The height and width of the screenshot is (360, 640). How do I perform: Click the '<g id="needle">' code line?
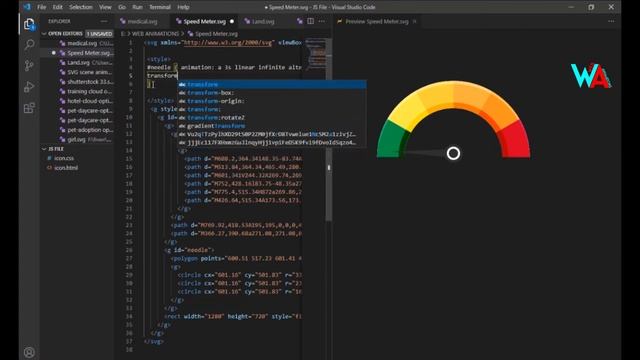(x=189, y=250)
